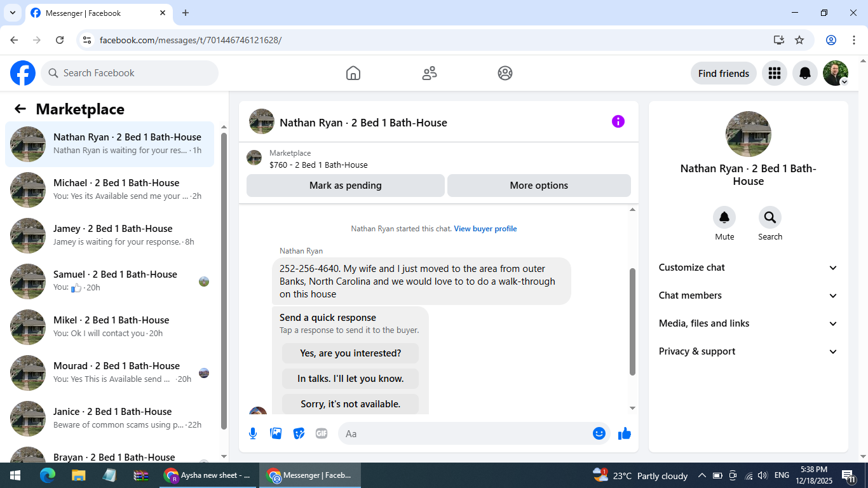The width and height of the screenshot is (868, 488).
Task: Open the View buyer profile link
Action: [485, 229]
